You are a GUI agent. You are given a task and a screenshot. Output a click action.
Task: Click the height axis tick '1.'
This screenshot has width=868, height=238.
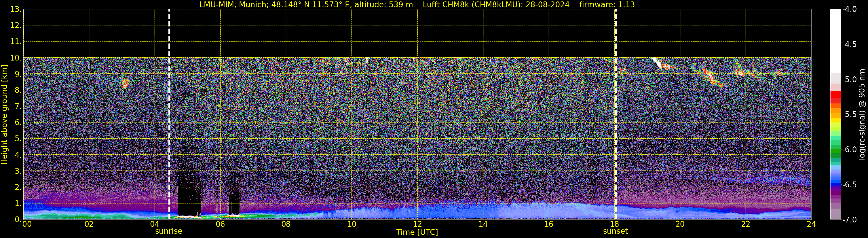click(18, 204)
